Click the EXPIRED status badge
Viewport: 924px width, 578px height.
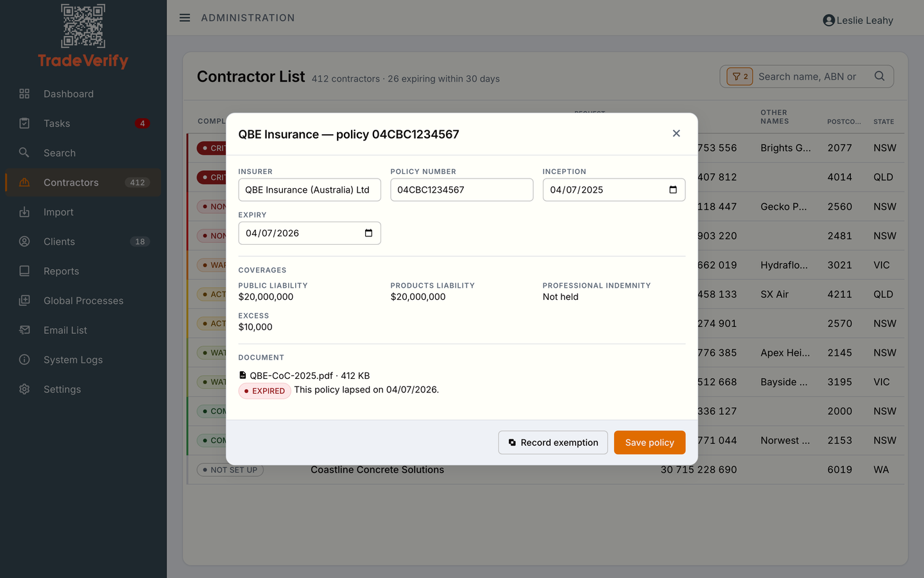coord(264,391)
